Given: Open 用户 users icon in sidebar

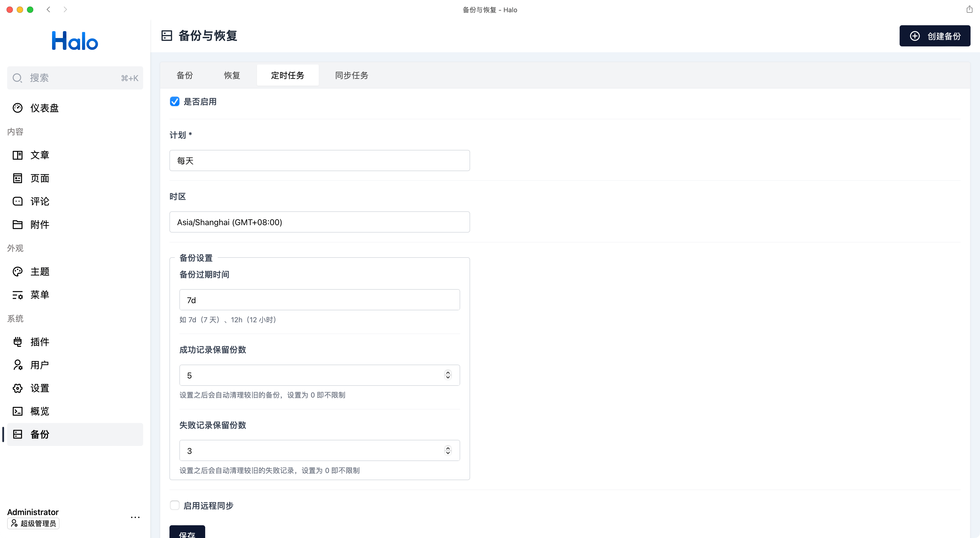Looking at the screenshot, I should click(18, 365).
